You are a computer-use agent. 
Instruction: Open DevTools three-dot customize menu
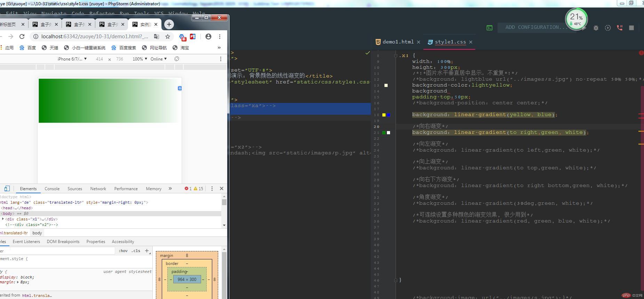[x=212, y=188]
